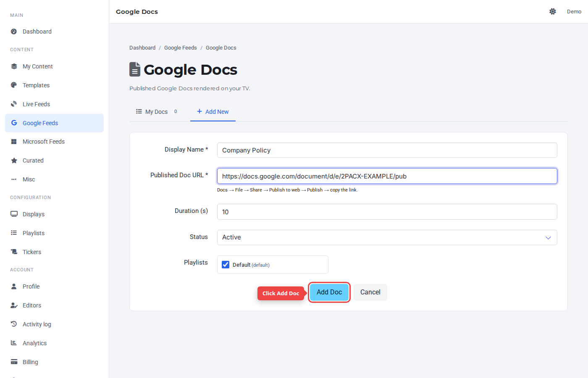This screenshot has height=378, width=588.
Task: Toggle theme with the sun icon
Action: click(553, 12)
